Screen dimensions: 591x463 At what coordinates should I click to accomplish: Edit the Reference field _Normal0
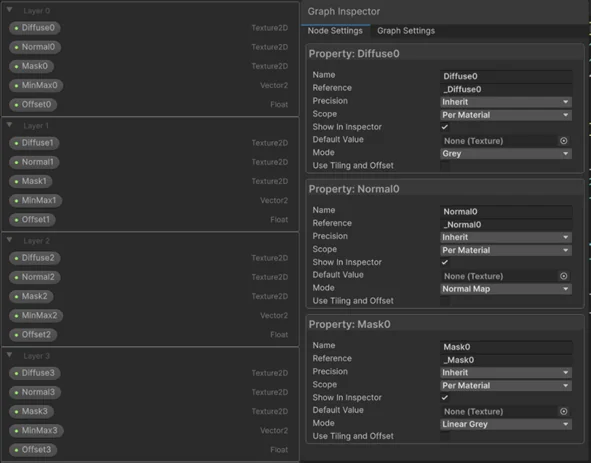pyautogui.click(x=506, y=225)
